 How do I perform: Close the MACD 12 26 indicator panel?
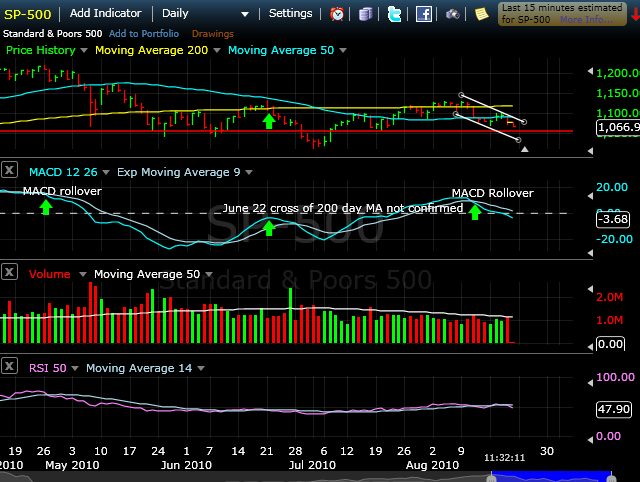(9, 171)
